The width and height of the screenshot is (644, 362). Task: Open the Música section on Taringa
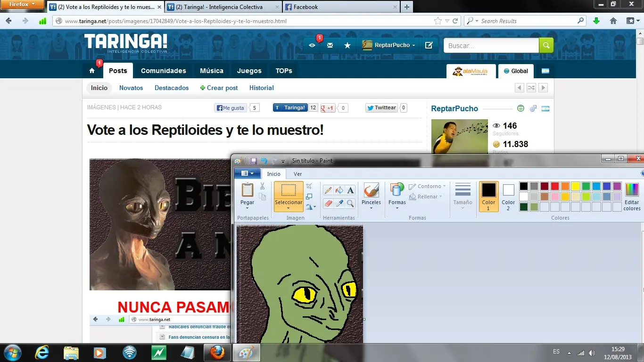coord(212,71)
